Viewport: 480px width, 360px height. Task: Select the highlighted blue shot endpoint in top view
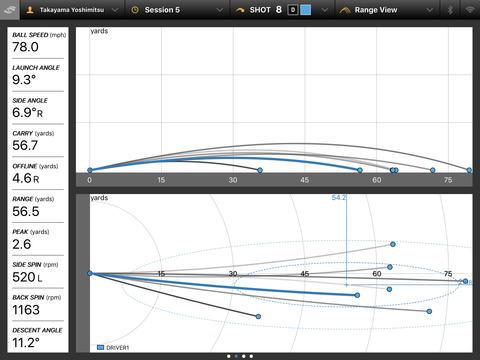tap(357, 295)
